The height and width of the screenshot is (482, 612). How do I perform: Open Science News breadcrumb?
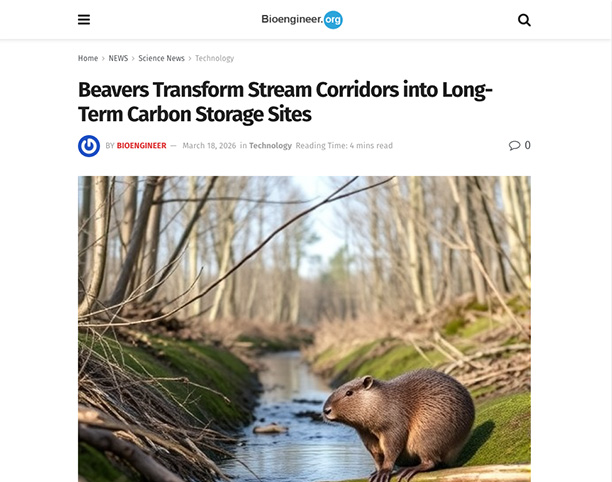tap(161, 58)
